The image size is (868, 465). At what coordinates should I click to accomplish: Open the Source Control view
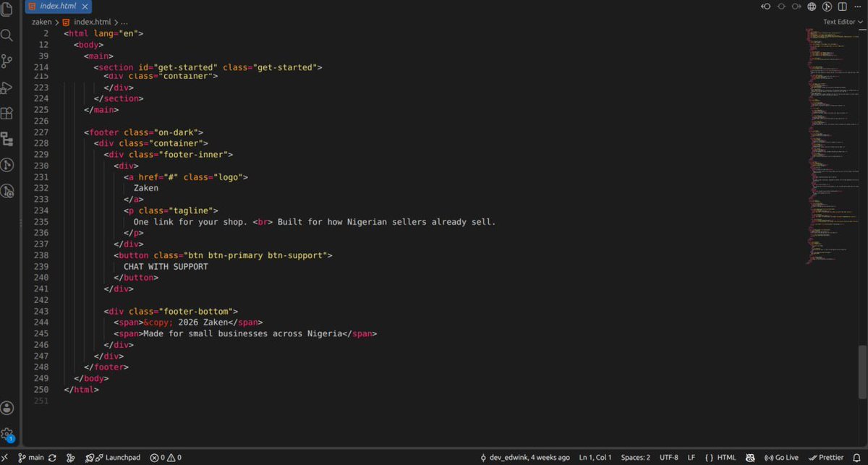(7, 61)
